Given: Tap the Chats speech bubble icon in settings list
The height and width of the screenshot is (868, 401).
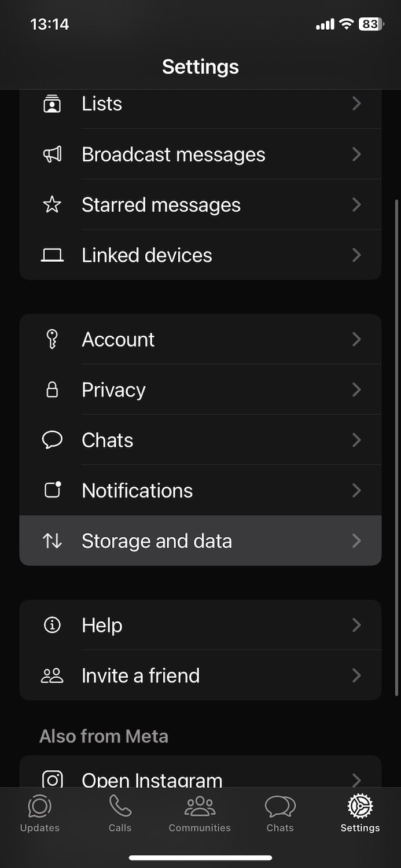Looking at the screenshot, I should (x=52, y=440).
